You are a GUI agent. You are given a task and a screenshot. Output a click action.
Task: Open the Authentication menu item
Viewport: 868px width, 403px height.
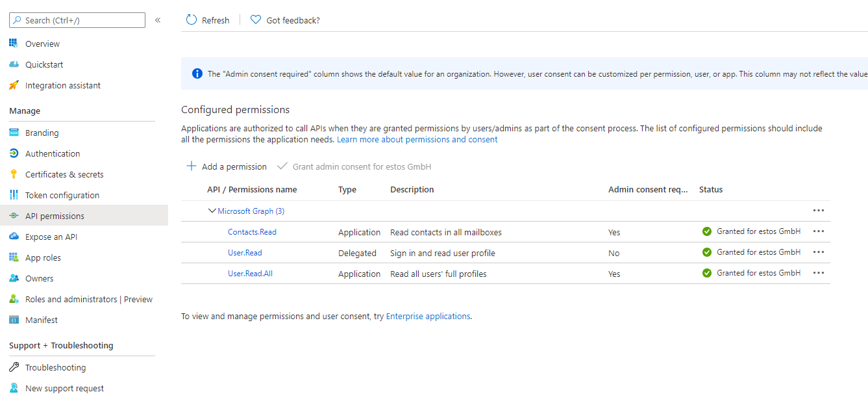point(53,153)
